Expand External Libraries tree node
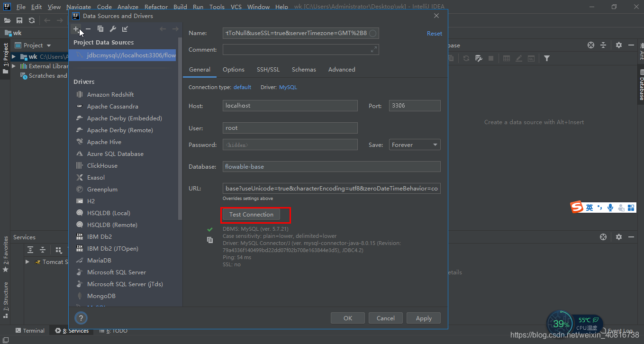 click(x=13, y=66)
